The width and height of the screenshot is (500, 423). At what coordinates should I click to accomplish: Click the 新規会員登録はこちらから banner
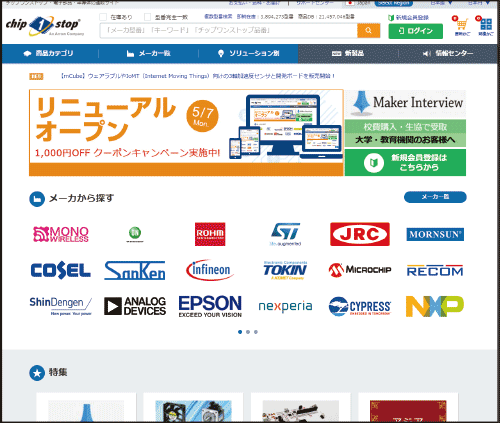point(405,162)
